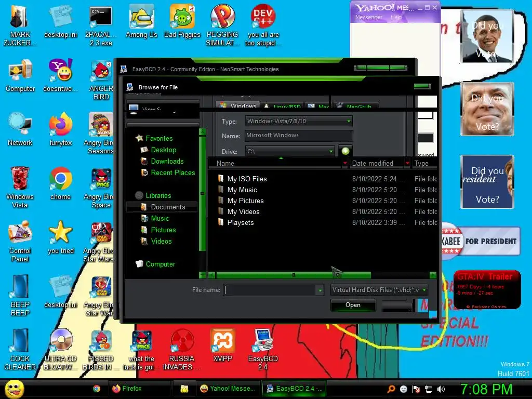
Task: Select Downloads under Favorites
Action: coord(163,161)
